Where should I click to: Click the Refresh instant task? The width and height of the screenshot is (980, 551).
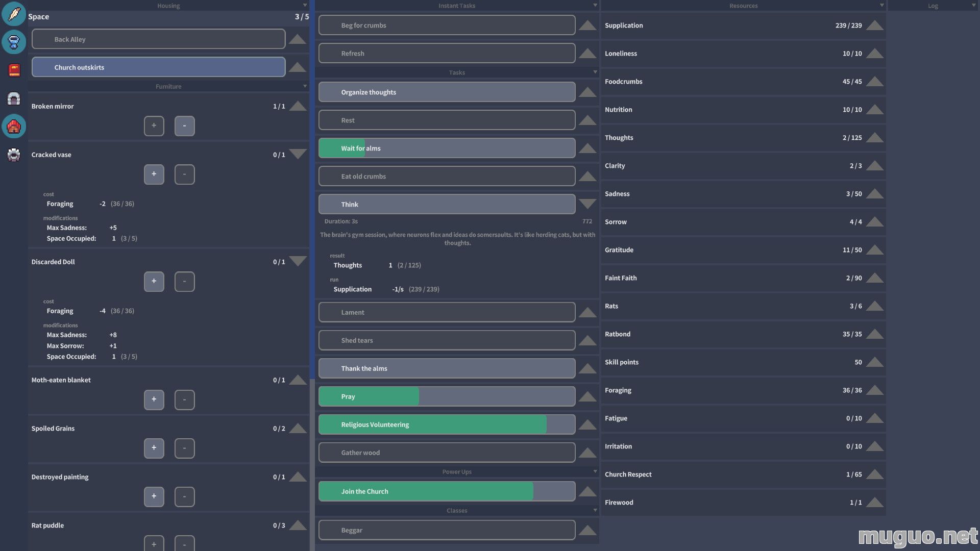coord(447,53)
